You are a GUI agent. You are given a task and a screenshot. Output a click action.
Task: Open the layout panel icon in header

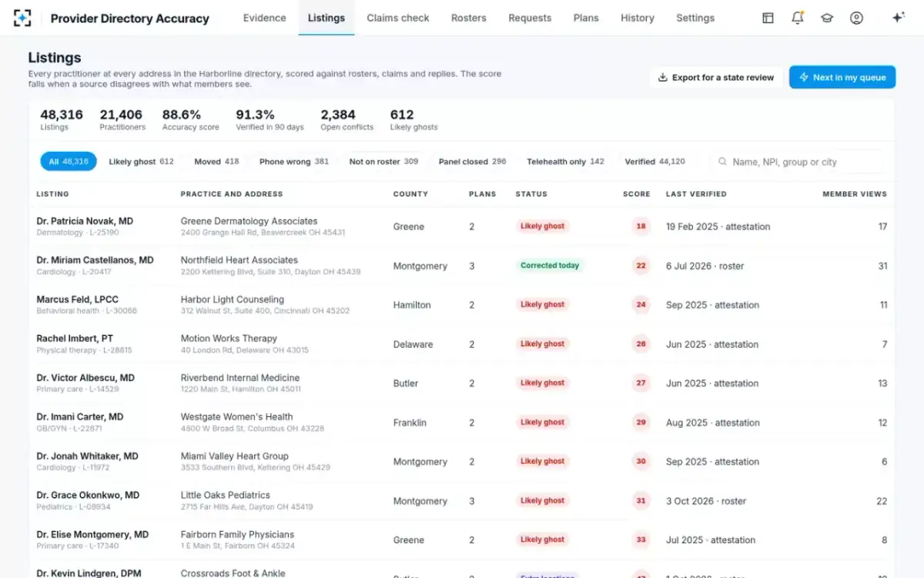(x=768, y=18)
